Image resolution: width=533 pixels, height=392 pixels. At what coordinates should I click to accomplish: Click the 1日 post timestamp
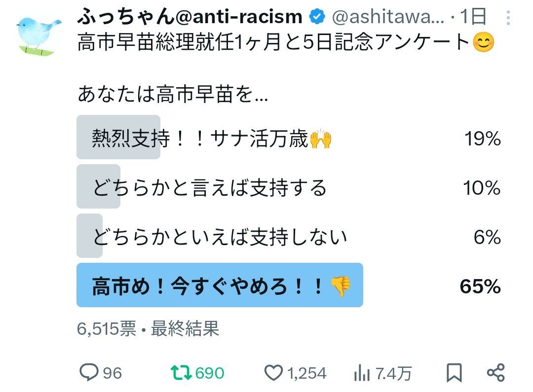(x=473, y=18)
